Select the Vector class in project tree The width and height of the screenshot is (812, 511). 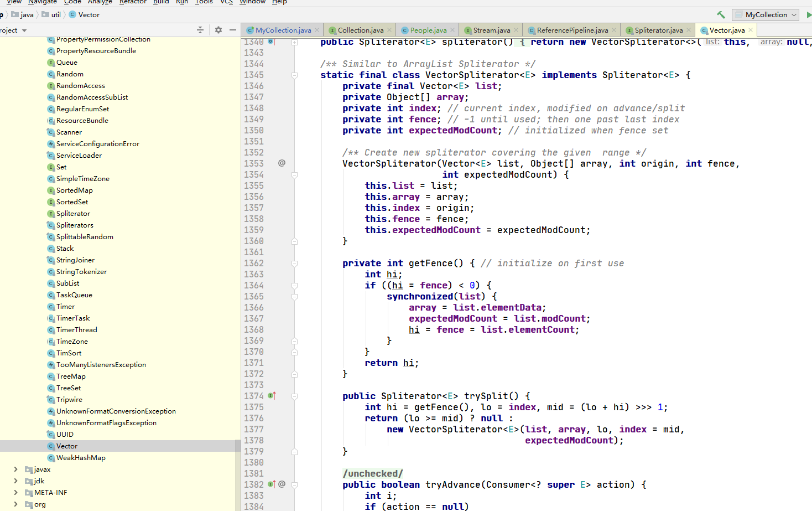(66, 446)
